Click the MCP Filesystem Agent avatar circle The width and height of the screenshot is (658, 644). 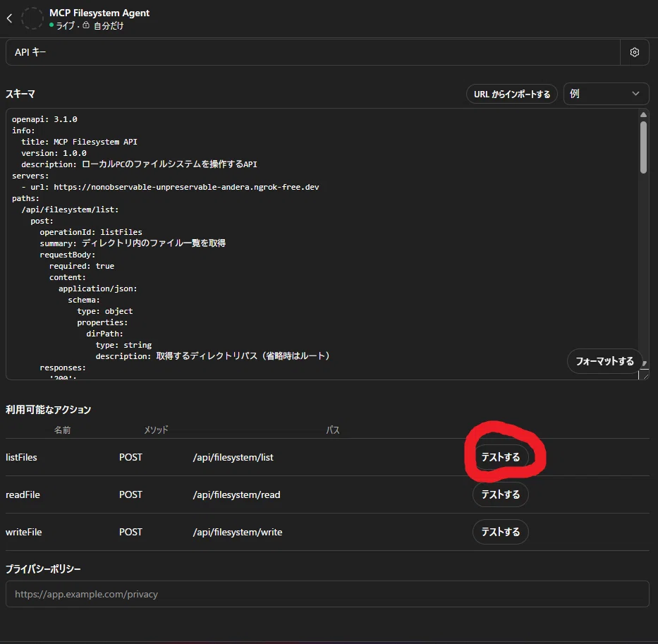(x=32, y=18)
